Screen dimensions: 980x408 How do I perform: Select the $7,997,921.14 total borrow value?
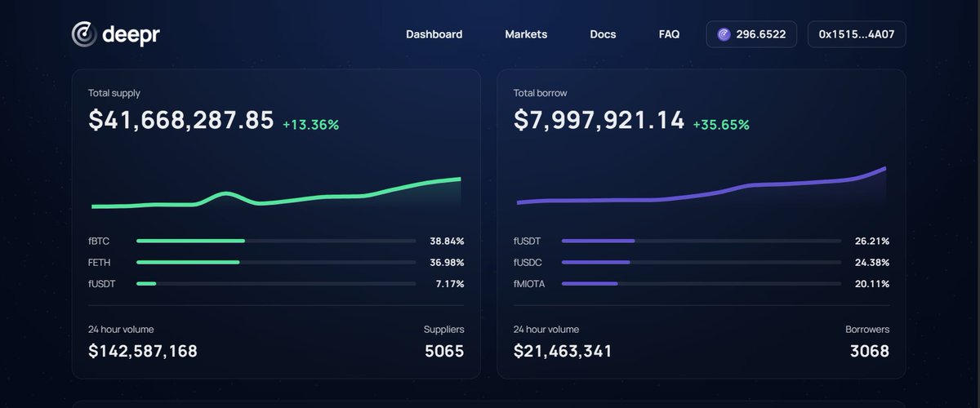(x=599, y=121)
